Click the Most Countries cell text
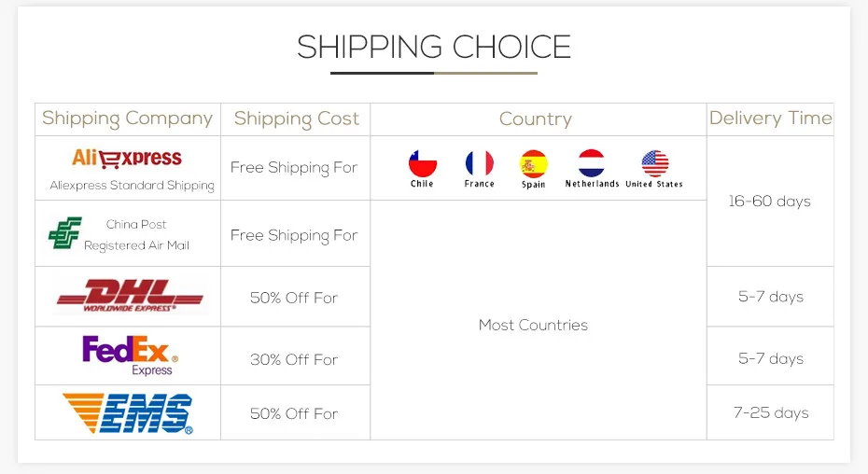The width and height of the screenshot is (868, 474). click(533, 325)
